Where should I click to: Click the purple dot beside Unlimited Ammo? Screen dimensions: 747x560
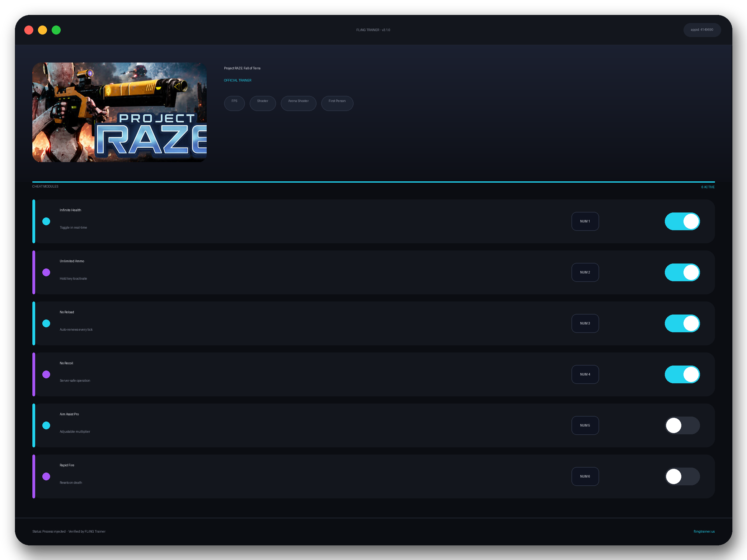click(46, 272)
